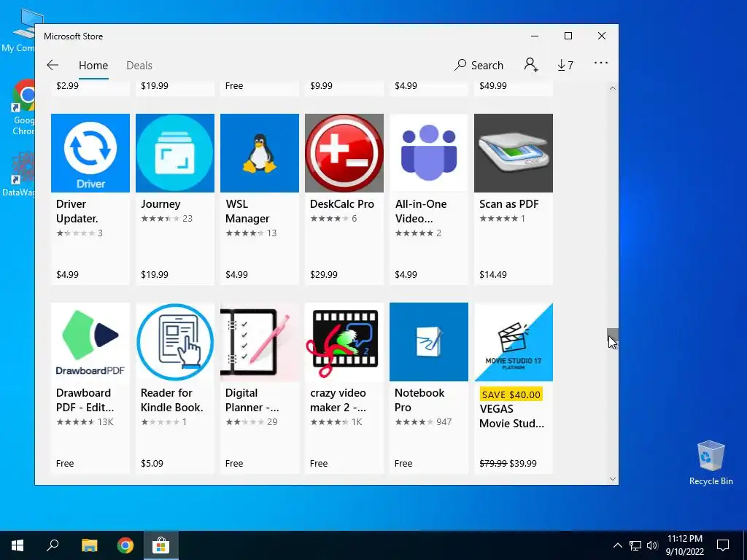747x560 pixels.
Task: Select the Recycle Bin desktop icon
Action: (711, 463)
